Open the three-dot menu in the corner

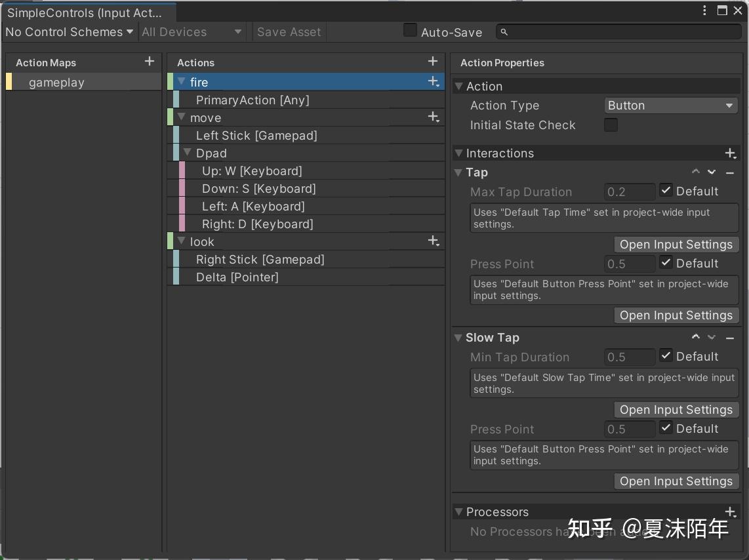(x=704, y=10)
